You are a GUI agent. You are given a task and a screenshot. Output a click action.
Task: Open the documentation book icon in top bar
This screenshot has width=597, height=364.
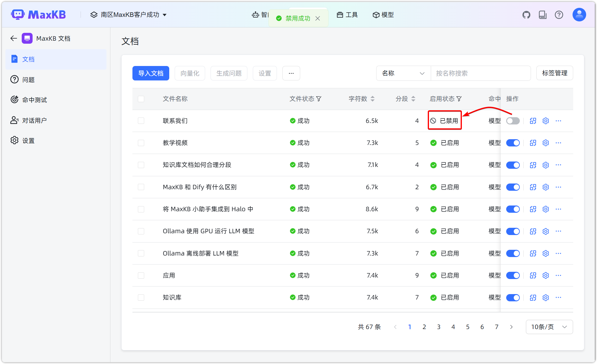542,14
